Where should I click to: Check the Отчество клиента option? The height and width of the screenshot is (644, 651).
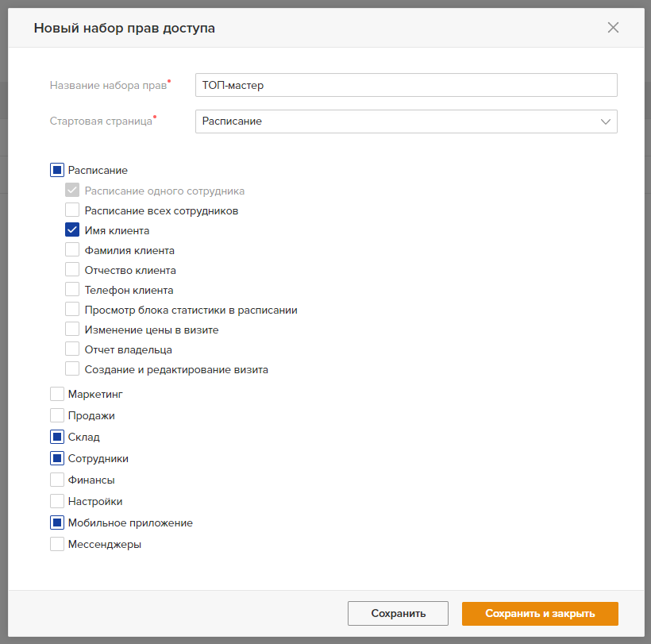click(72, 269)
